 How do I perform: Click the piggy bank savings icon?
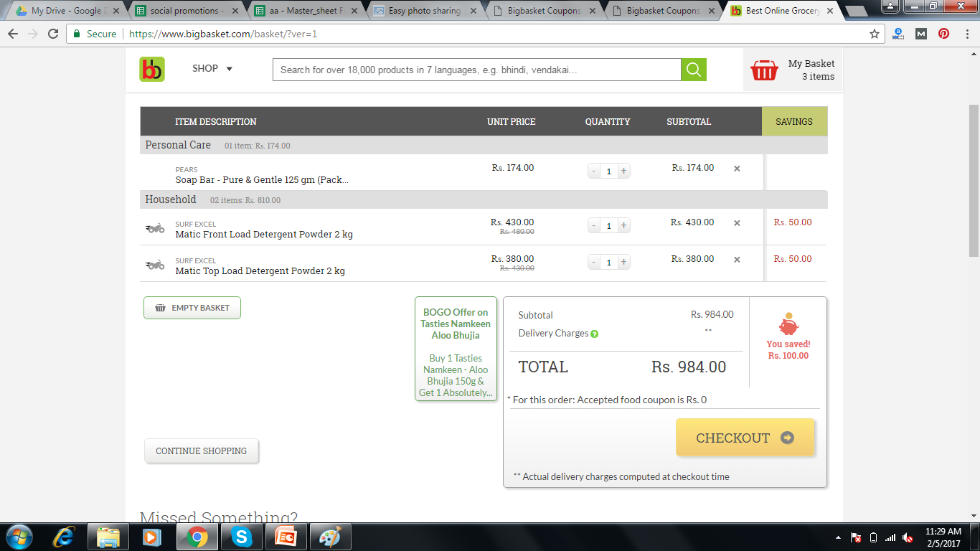tap(788, 324)
